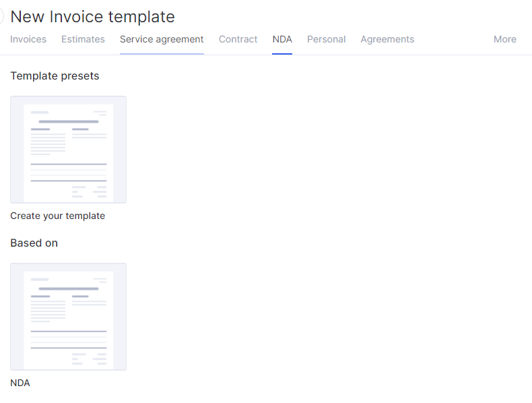Select the Service agreement tab

point(162,39)
